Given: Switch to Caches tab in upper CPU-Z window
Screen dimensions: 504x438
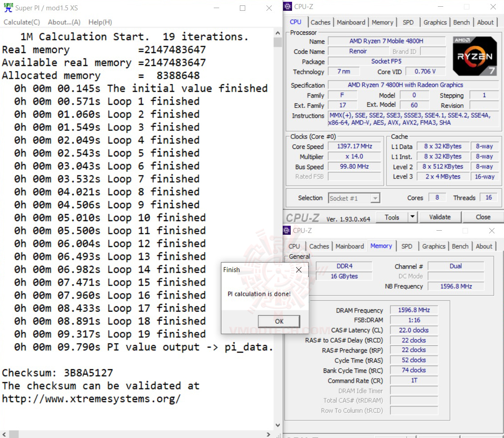Looking at the screenshot, I should (320, 22).
